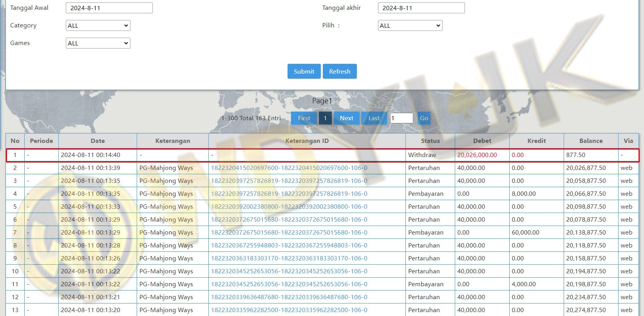
Task: Click date 2024-08-11 00:13:21
Action: click(x=90, y=297)
